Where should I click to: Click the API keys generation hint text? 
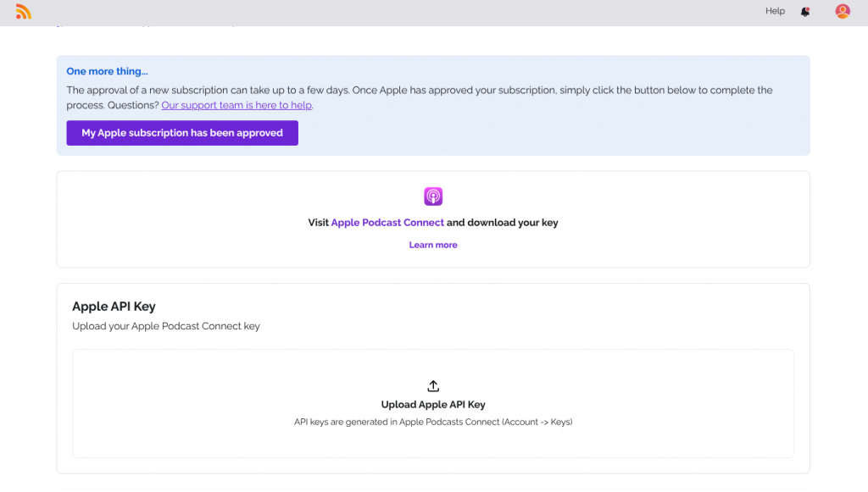433,422
